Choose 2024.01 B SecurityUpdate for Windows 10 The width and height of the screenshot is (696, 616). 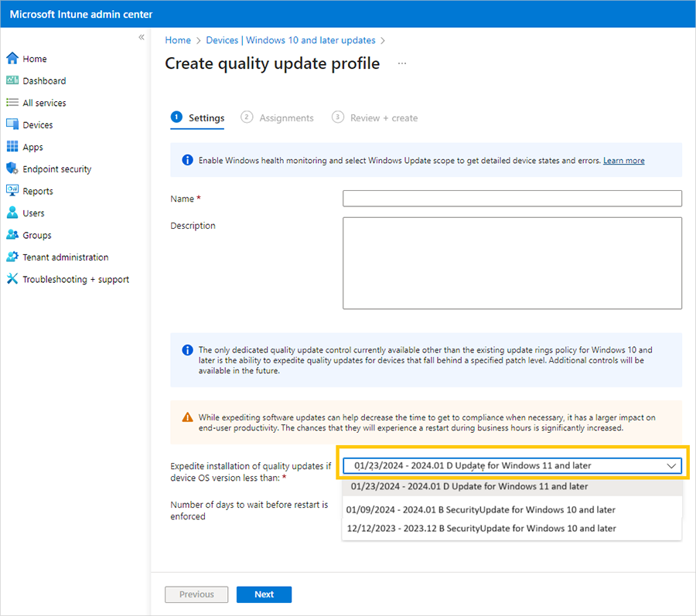481,510
